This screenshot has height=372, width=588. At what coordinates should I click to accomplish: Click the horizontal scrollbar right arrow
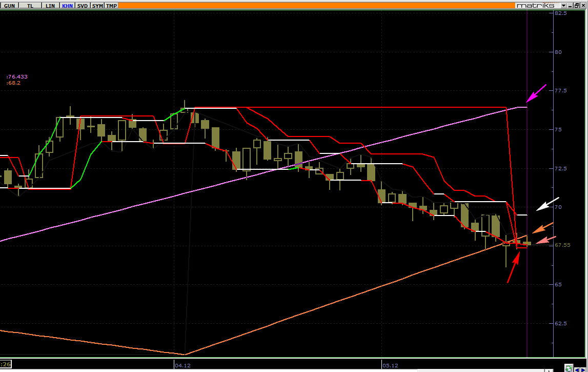[549, 370]
